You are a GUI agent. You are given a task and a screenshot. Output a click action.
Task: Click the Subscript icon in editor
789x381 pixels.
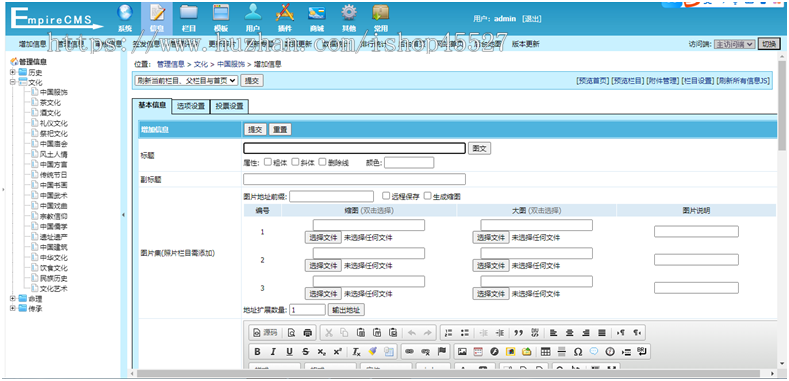point(321,352)
